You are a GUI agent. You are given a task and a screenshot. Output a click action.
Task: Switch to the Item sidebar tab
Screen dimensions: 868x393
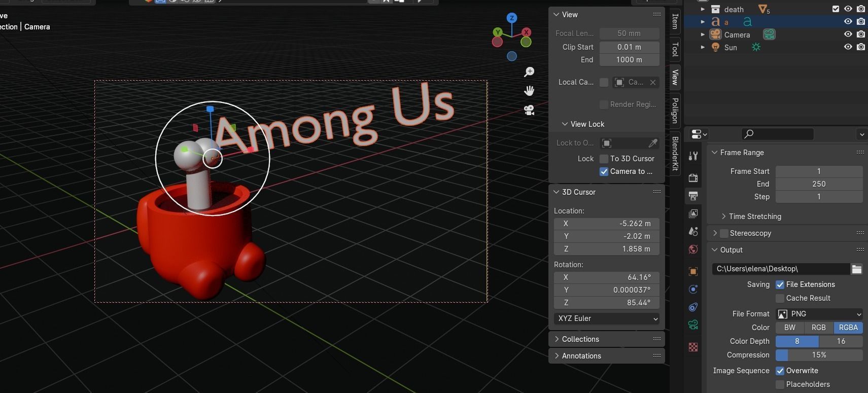pos(675,21)
